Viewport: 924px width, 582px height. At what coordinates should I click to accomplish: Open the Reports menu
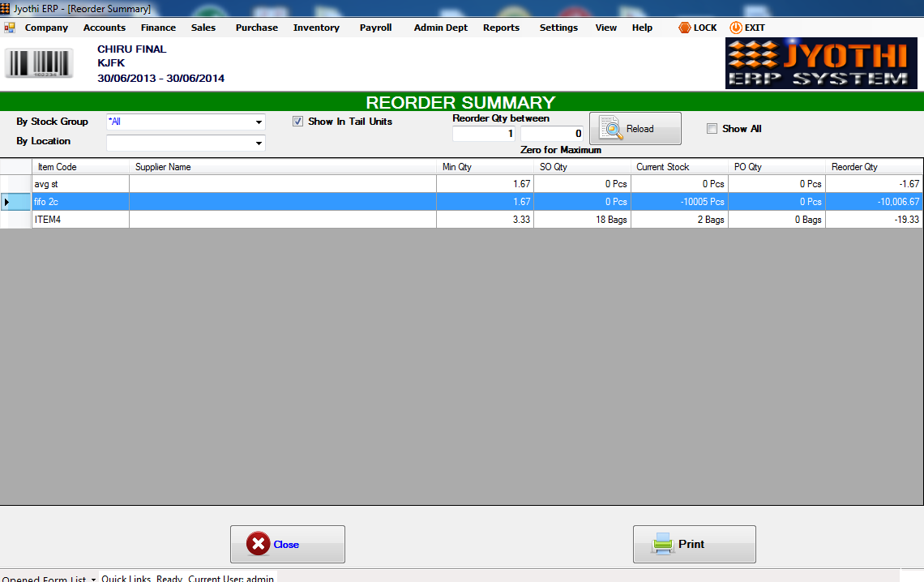(x=500, y=27)
